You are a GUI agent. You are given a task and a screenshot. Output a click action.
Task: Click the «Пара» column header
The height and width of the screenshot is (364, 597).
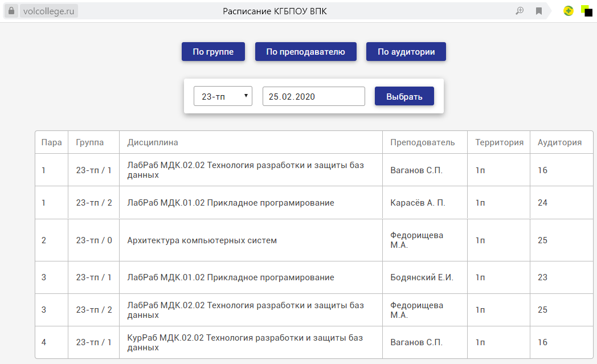(x=51, y=142)
